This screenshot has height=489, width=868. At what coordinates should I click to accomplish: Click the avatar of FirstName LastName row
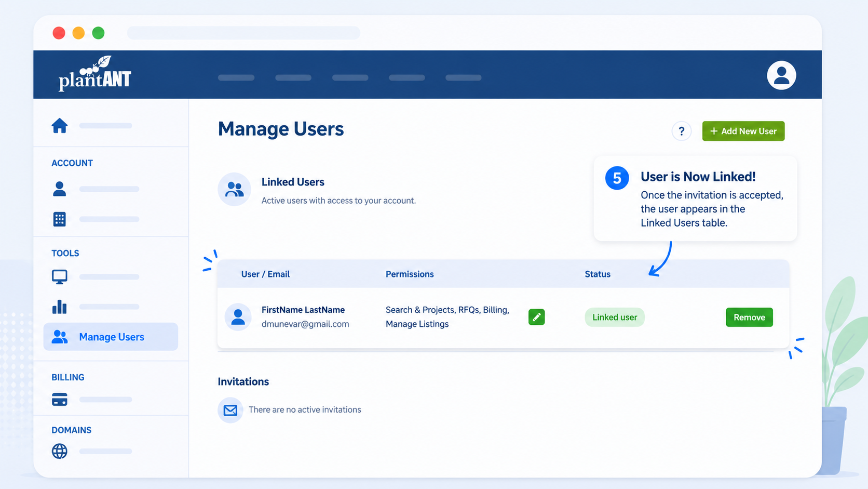[238, 317]
